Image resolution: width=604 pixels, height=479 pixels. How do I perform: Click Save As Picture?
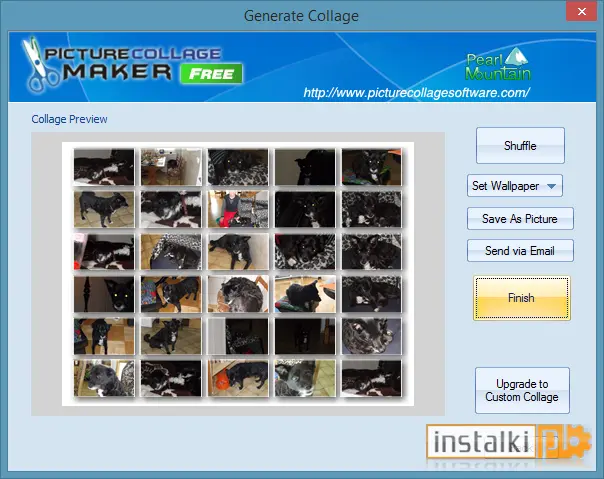[x=520, y=219]
